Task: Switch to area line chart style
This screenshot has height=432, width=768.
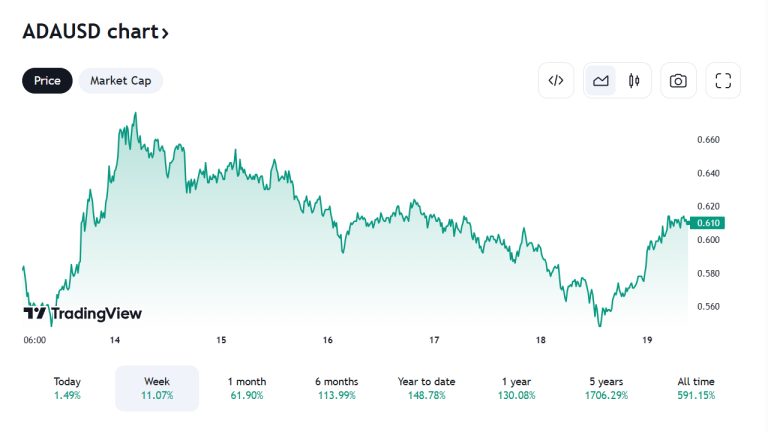Action: click(x=601, y=81)
